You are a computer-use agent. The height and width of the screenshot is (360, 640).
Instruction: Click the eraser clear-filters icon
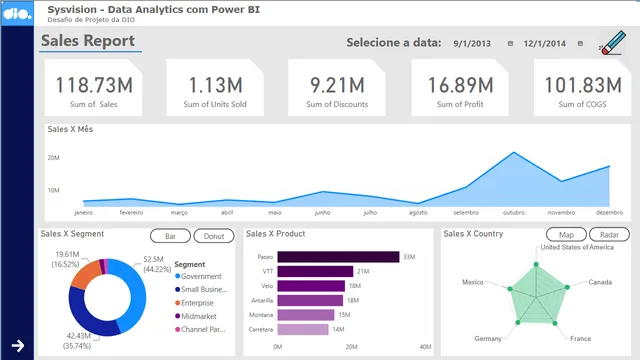pyautogui.click(x=613, y=42)
